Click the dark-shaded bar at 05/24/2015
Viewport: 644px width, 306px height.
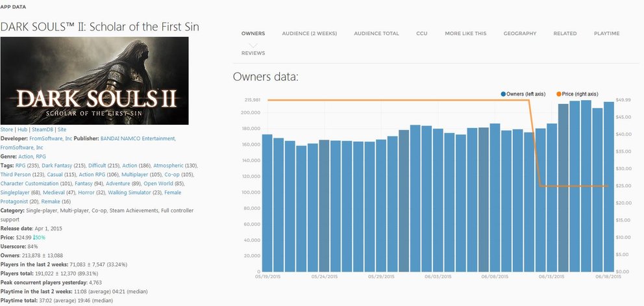(324, 206)
